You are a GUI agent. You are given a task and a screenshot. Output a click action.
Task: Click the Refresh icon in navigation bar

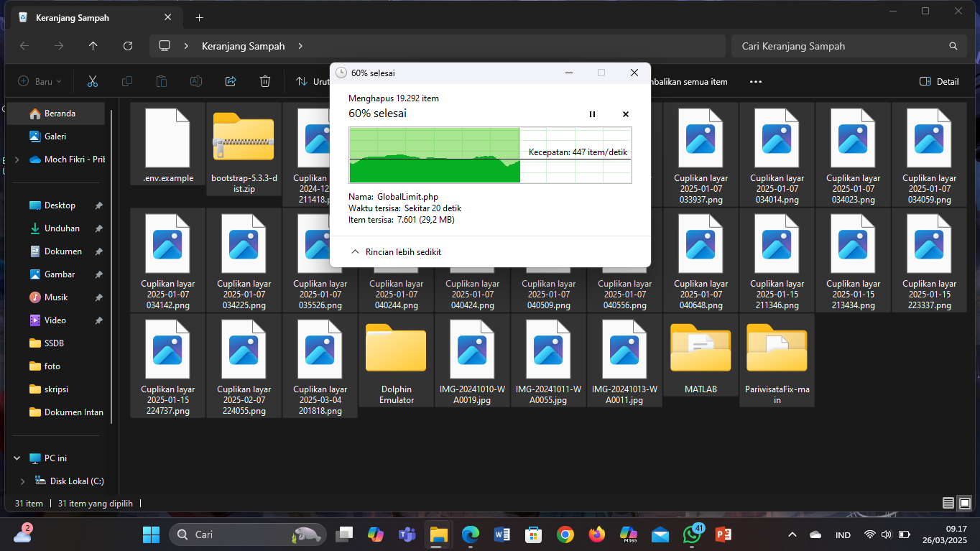pyautogui.click(x=128, y=46)
